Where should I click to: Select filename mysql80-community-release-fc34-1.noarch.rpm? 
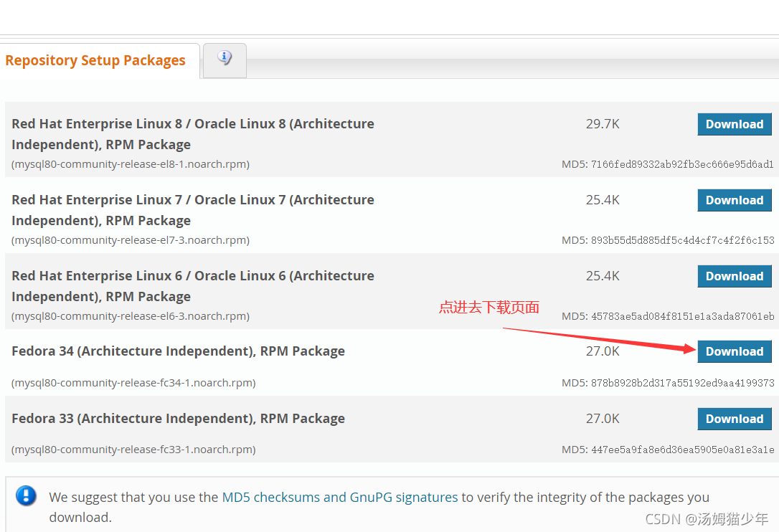[x=133, y=383]
